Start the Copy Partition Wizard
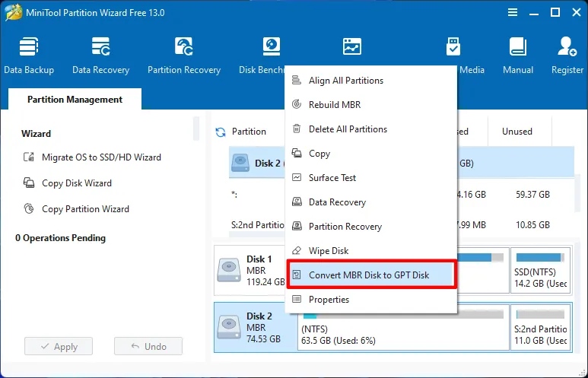Screen dimensions: 588x378 (x=76, y=208)
